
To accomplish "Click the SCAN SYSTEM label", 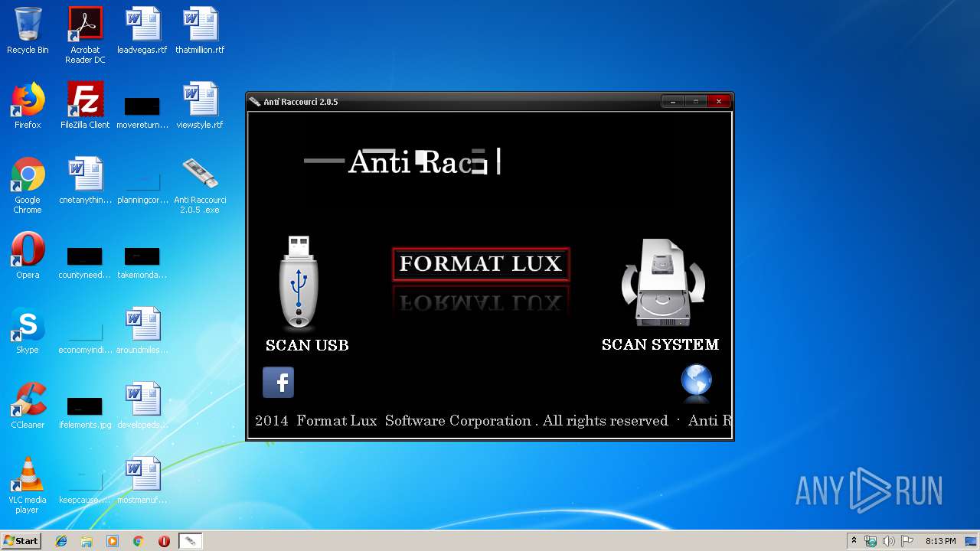I will pos(660,344).
